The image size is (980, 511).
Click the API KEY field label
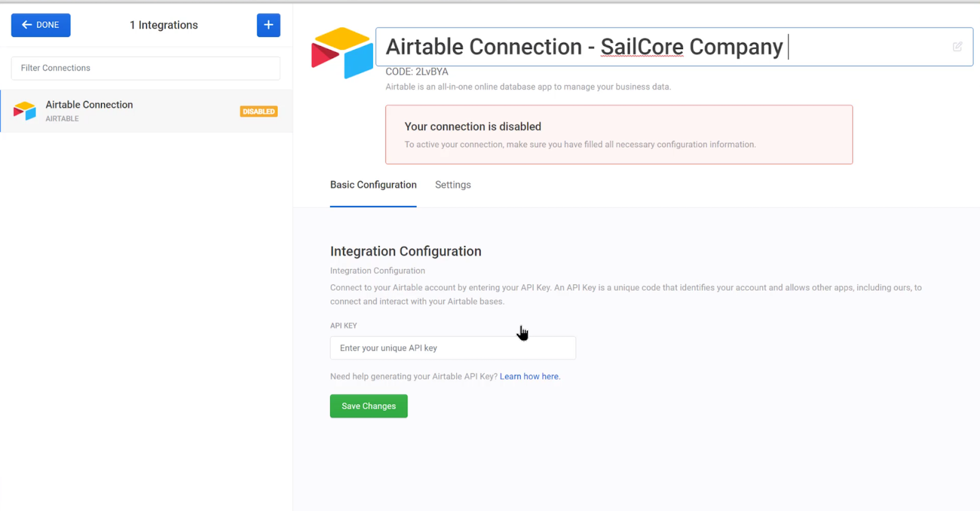click(x=343, y=325)
